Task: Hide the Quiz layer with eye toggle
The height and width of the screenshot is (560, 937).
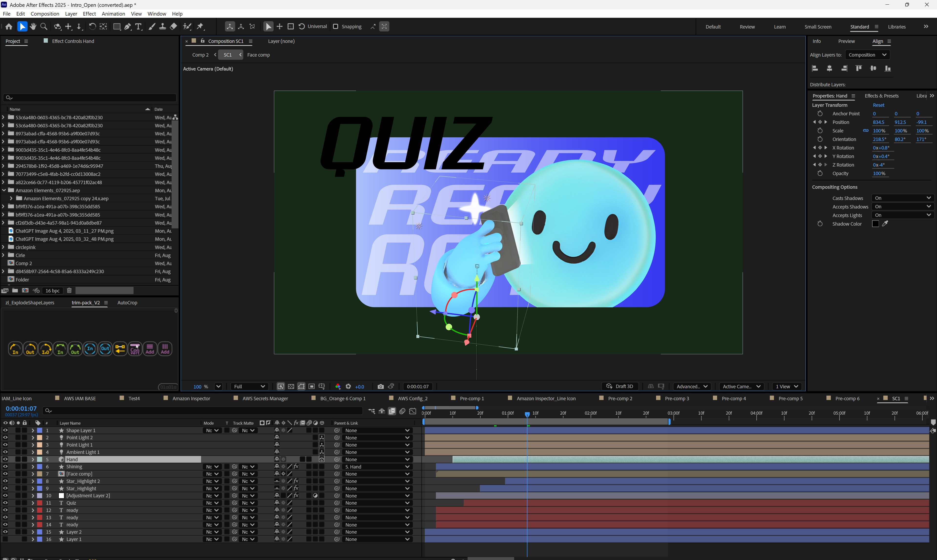Action: pyautogui.click(x=5, y=503)
